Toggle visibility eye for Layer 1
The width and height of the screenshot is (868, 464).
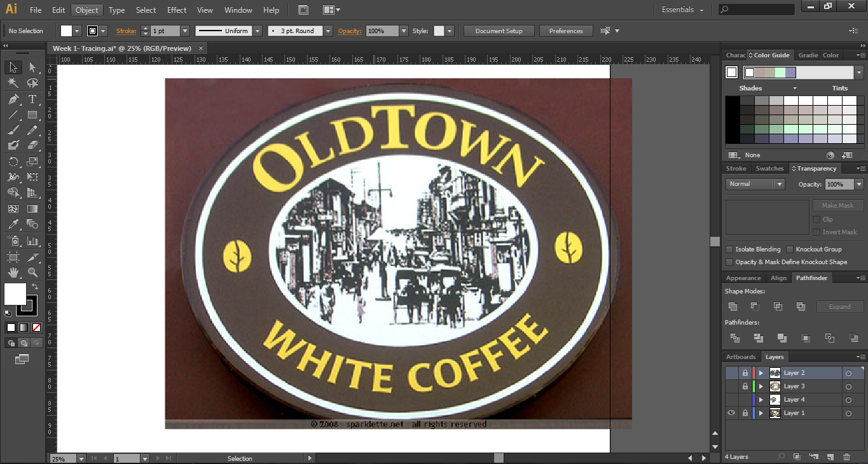tap(731, 413)
